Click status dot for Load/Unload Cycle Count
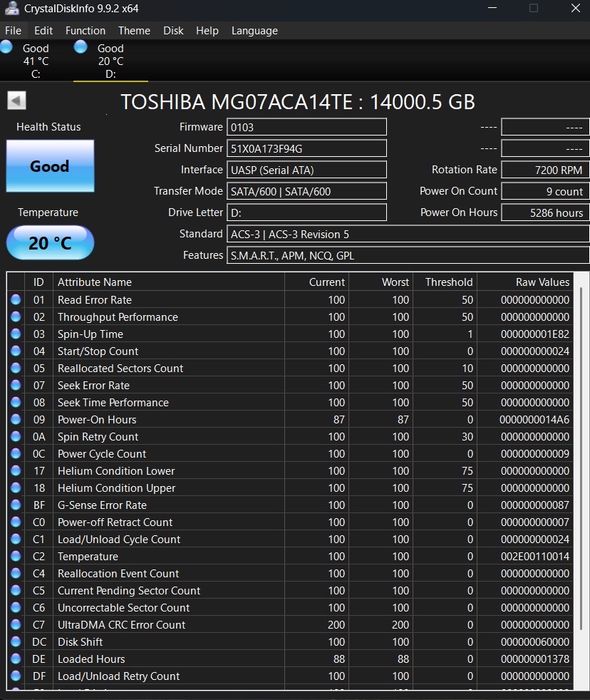Image resolution: width=590 pixels, height=700 pixels. 16,539
